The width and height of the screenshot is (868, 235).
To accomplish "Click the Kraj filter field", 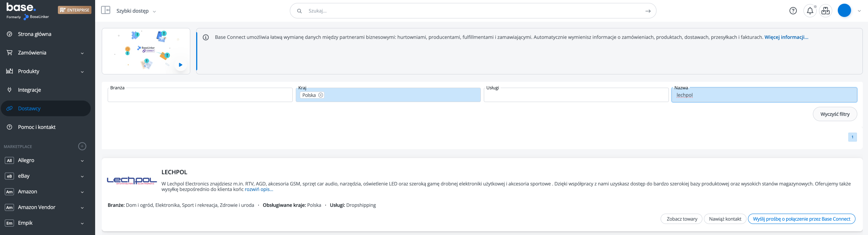I will point(388,95).
